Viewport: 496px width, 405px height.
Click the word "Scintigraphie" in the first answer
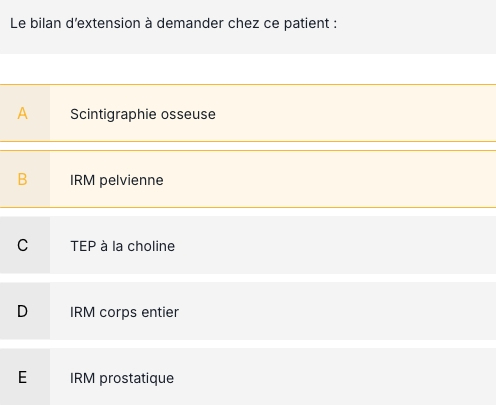coord(113,115)
